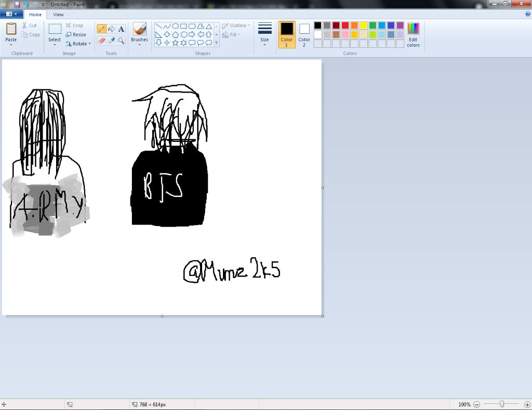The image size is (532, 410).
Task: Activate Color 1 foreground selector
Action: (x=287, y=34)
